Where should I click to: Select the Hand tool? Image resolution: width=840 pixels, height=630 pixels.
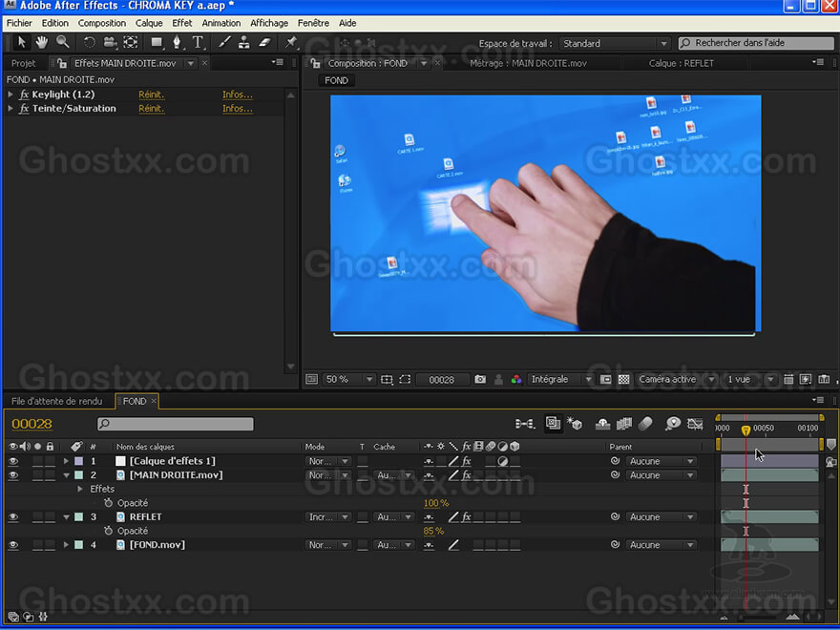point(42,42)
